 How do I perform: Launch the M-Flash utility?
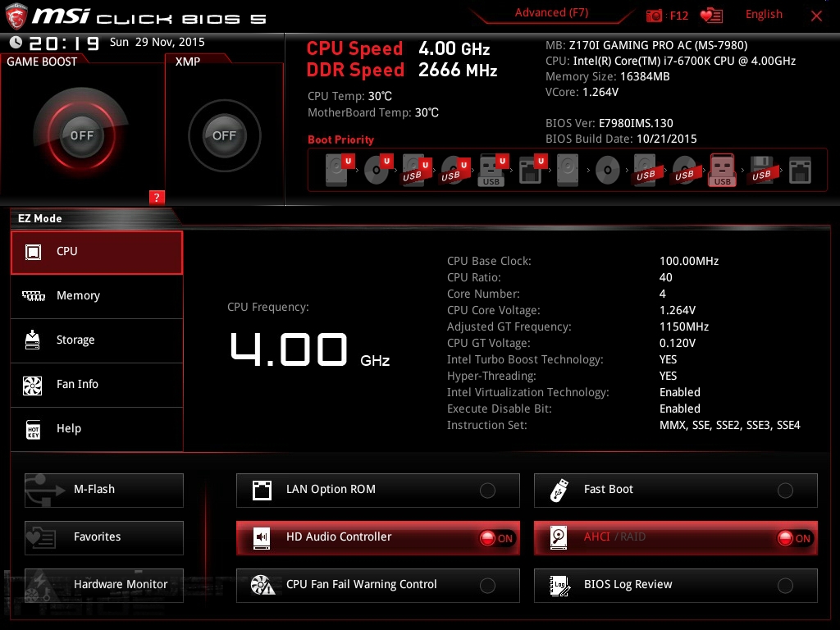[103, 490]
